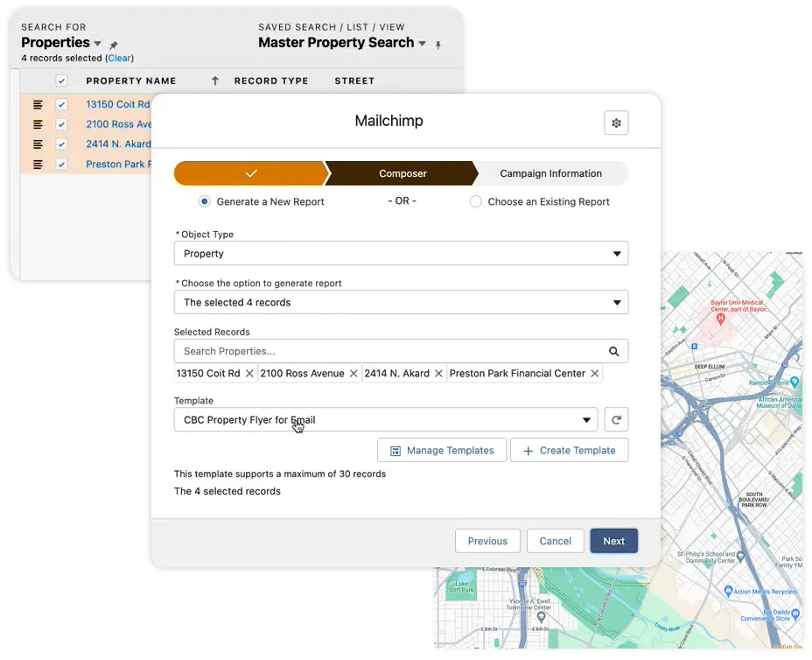The image size is (812, 660).
Task: Sort by Record Type column
Action: coord(271,81)
